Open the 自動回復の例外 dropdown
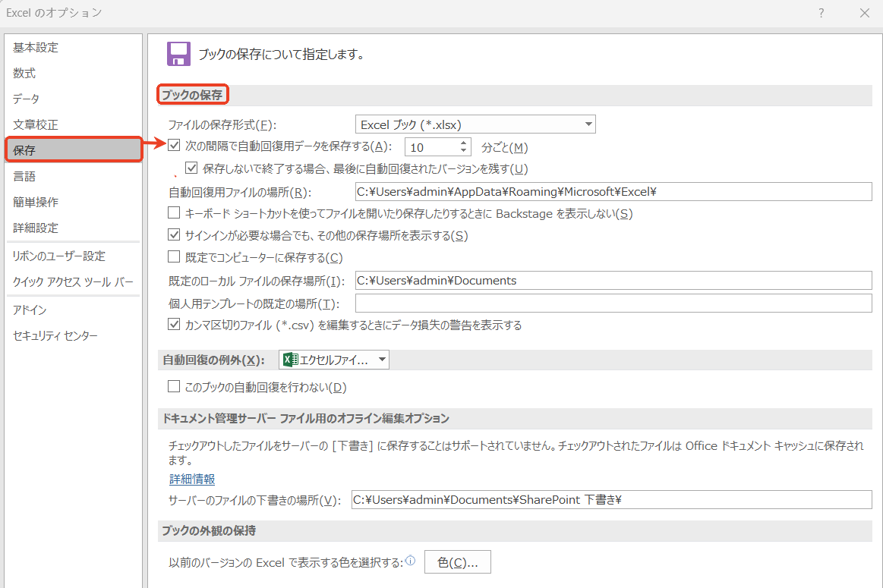The image size is (883, 588). [x=381, y=359]
